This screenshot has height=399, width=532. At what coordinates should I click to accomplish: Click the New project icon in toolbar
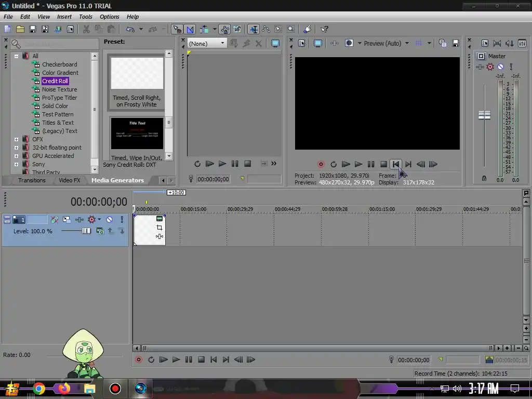[7, 29]
